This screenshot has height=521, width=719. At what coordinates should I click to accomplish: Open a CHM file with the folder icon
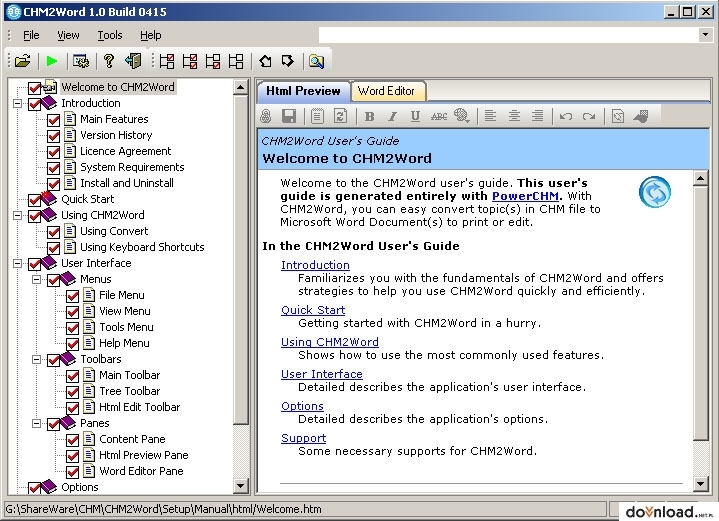[22, 61]
